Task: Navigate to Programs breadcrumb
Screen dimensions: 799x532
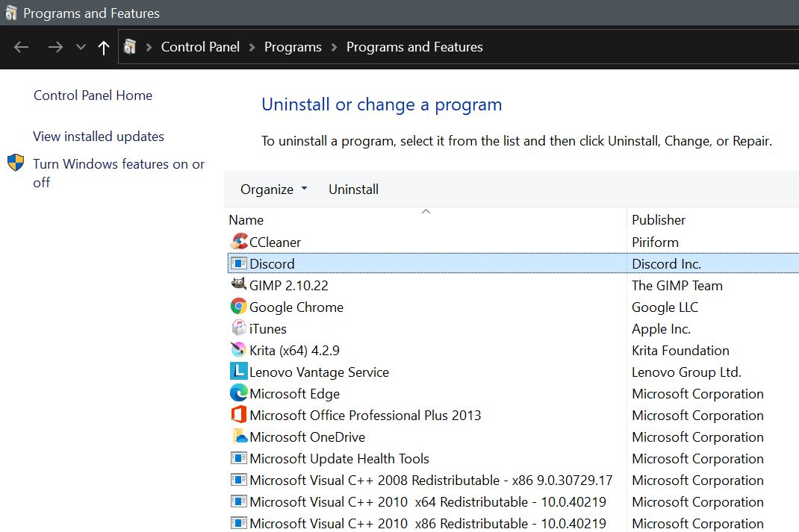Action: coord(293,47)
